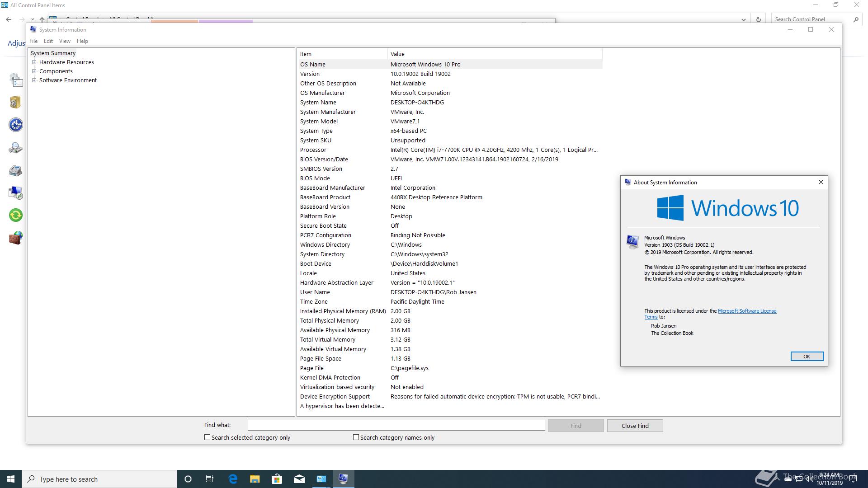Open Indexing Options magnifier icon
The height and width of the screenshot is (488, 868).
[x=15, y=148]
